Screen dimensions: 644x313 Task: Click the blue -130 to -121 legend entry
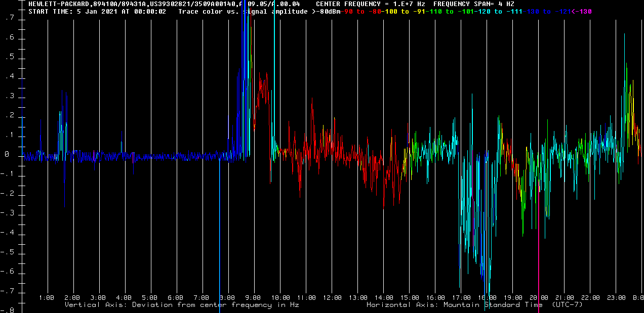click(x=545, y=12)
